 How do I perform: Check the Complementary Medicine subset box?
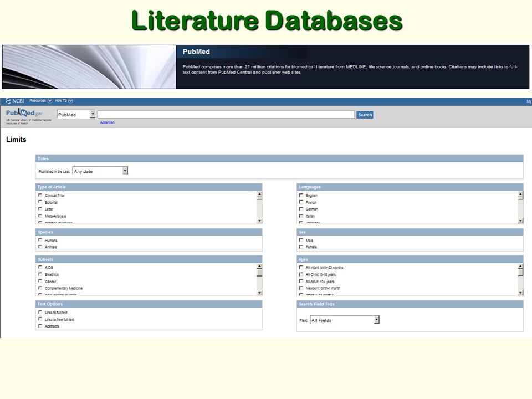[40, 288]
